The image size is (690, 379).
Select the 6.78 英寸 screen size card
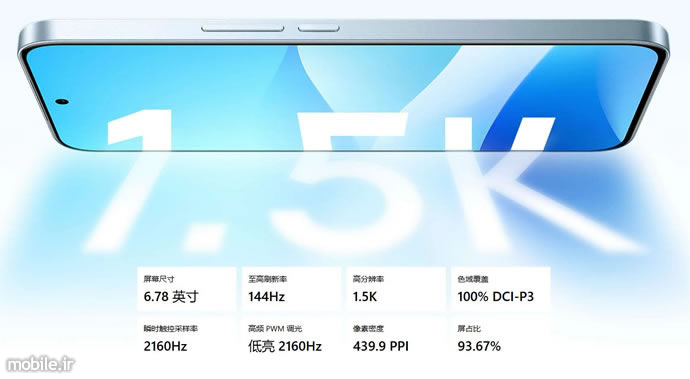coord(187,289)
